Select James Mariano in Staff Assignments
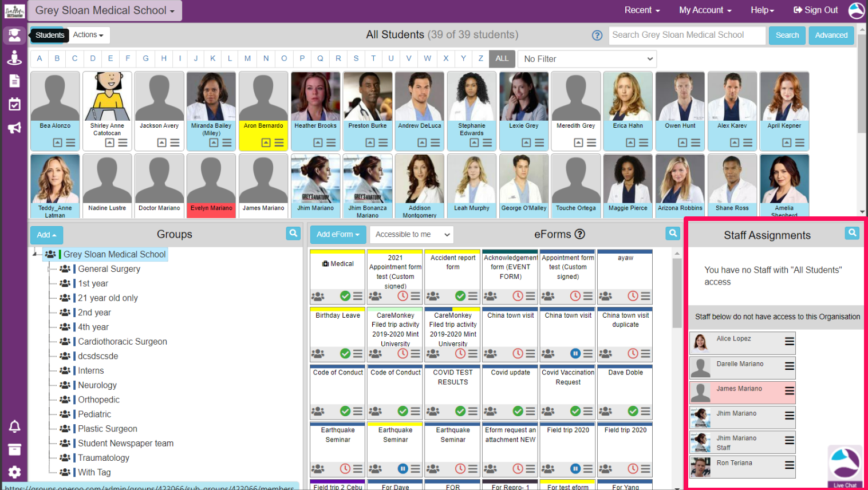The height and width of the screenshot is (490, 868). pos(743,392)
